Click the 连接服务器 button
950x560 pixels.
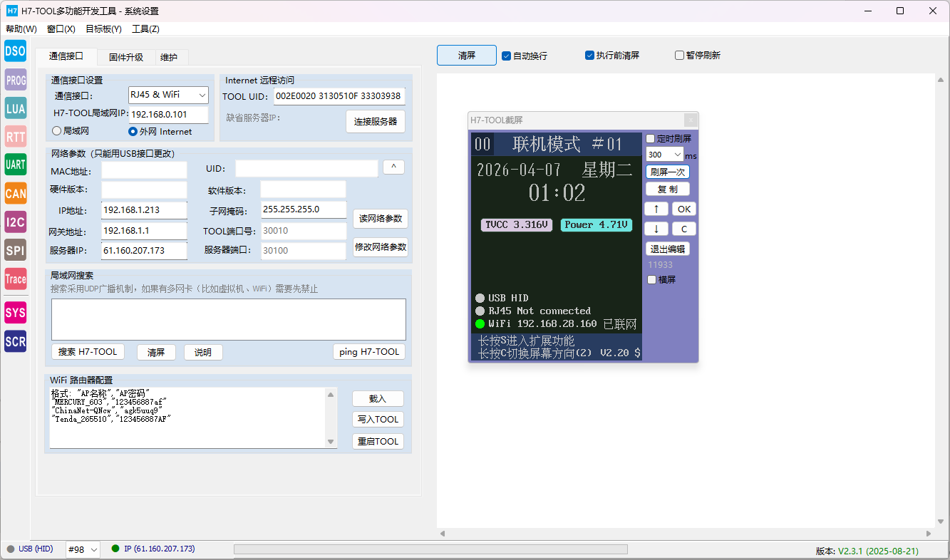pos(376,122)
